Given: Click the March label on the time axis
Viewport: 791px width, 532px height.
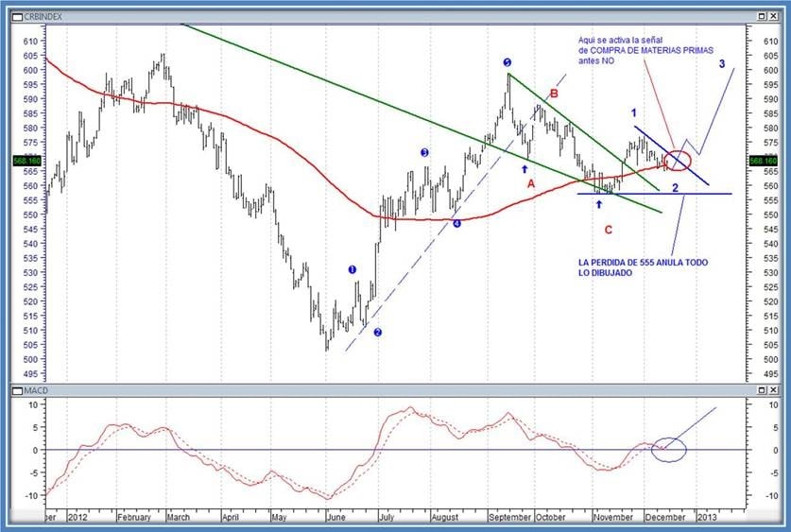Looking at the screenshot, I should click(x=179, y=518).
